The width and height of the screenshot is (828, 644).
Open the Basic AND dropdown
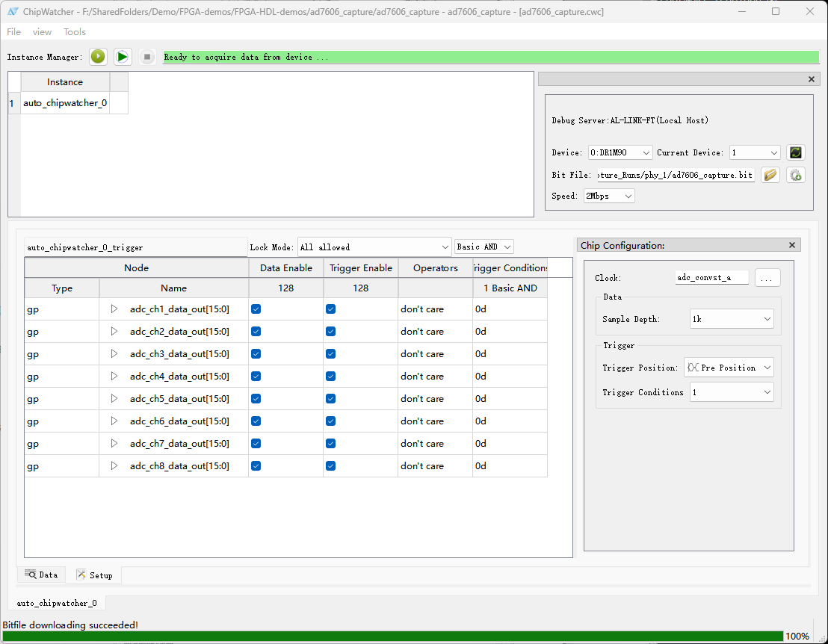tap(484, 247)
